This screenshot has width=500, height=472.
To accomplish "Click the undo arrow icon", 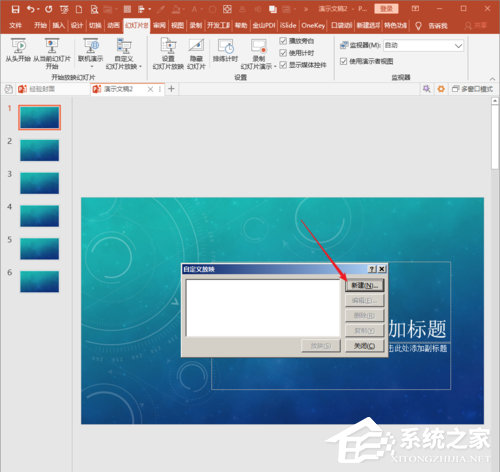I will click(31, 9).
